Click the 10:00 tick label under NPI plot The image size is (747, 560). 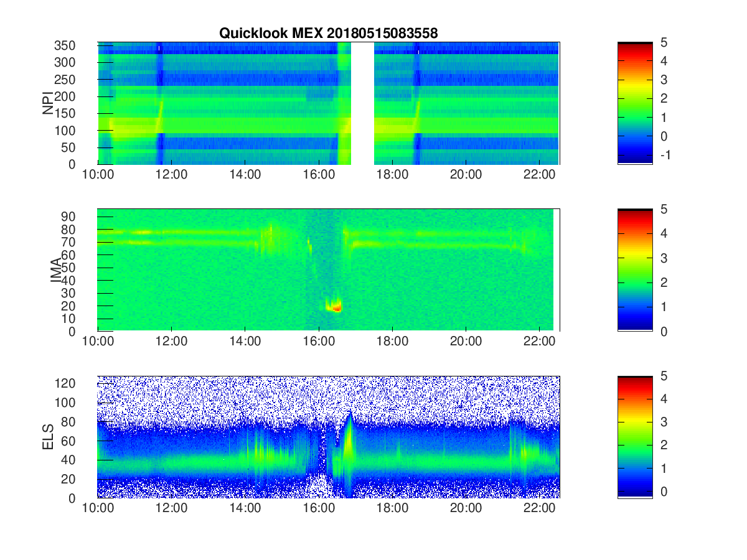[98, 175]
